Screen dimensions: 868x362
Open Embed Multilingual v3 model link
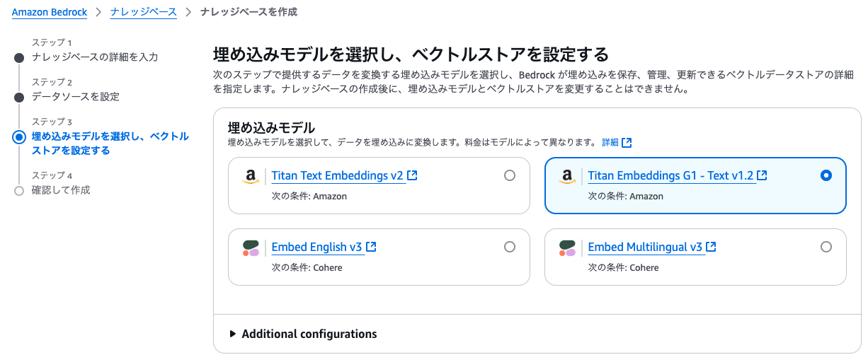645,247
